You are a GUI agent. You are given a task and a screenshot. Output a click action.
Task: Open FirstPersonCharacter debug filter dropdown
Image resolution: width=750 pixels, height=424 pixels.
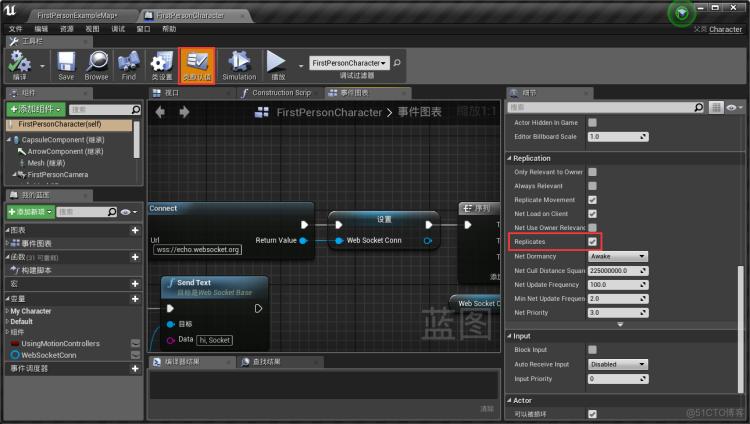click(349, 63)
